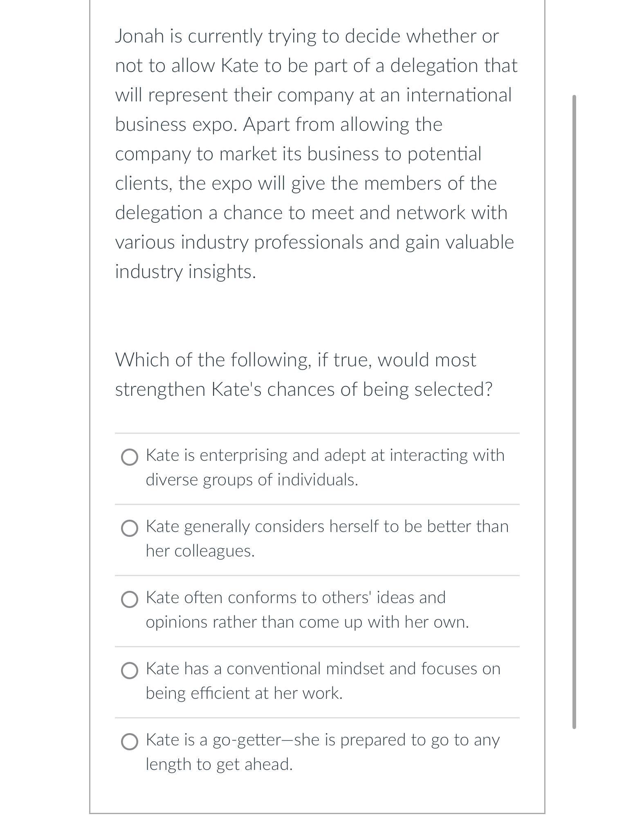644x819 pixels.
Task: Click 'length to get ahead.' answer line
Action: point(219,764)
